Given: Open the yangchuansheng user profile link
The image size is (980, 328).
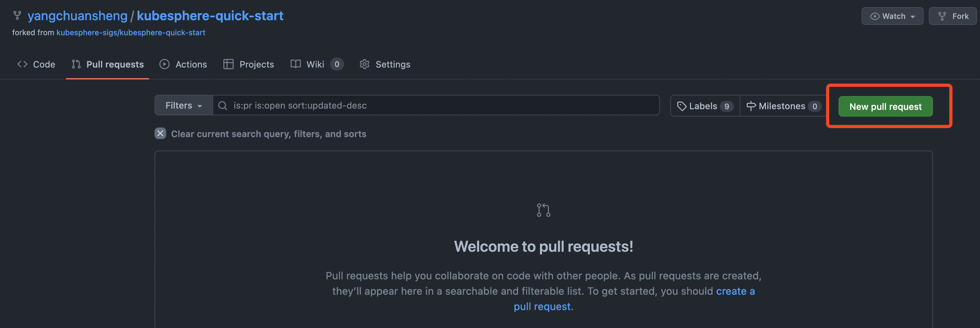Looking at the screenshot, I should click(77, 16).
